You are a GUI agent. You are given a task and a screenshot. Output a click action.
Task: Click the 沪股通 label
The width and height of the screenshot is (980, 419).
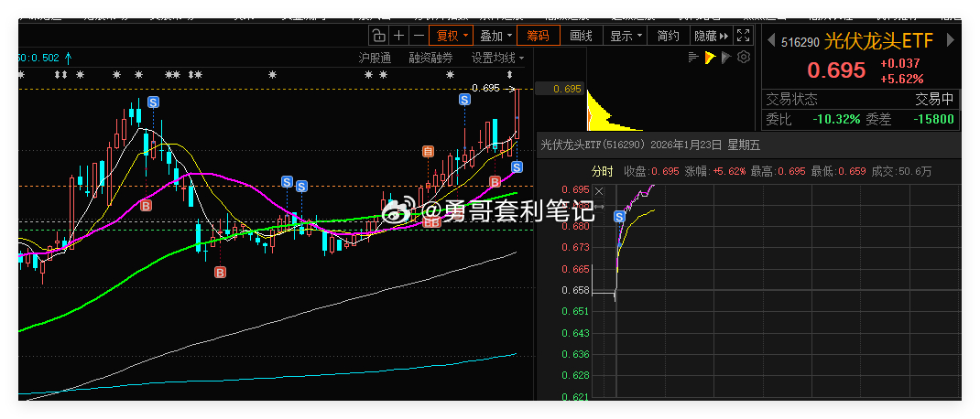coord(375,58)
